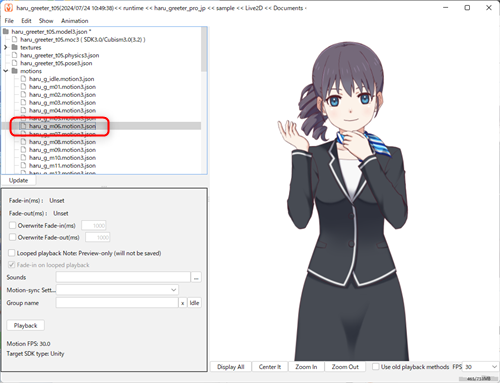Click the Center It button
Screen dimensions: 500x383
pyautogui.click(x=270, y=367)
